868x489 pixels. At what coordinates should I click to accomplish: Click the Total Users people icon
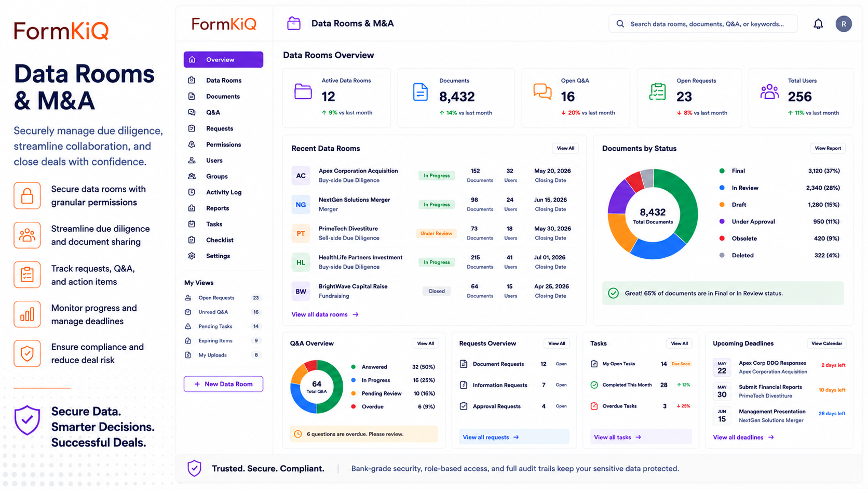click(769, 91)
